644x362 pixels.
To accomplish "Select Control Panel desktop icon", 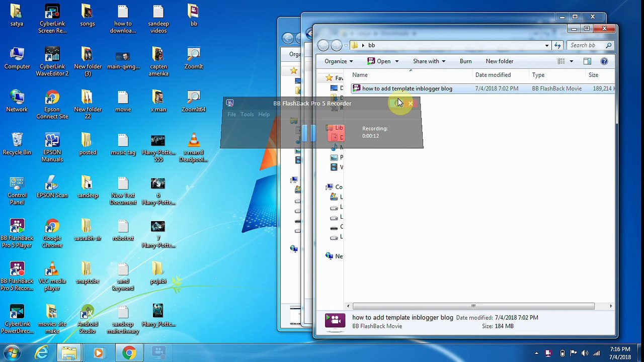I will coord(17,191).
